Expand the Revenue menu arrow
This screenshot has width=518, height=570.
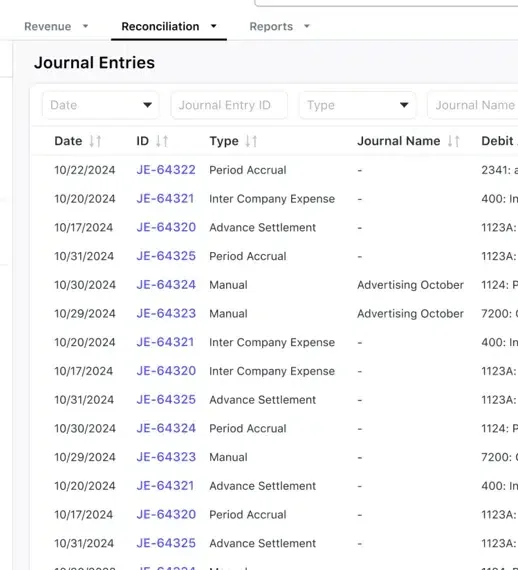click(85, 26)
